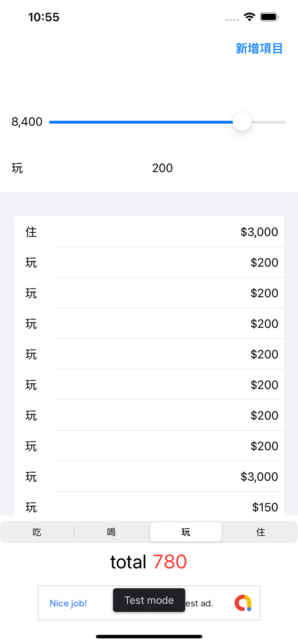Tap the 10:55 clock in the status bar
The width and height of the screenshot is (298, 644).
tap(44, 17)
